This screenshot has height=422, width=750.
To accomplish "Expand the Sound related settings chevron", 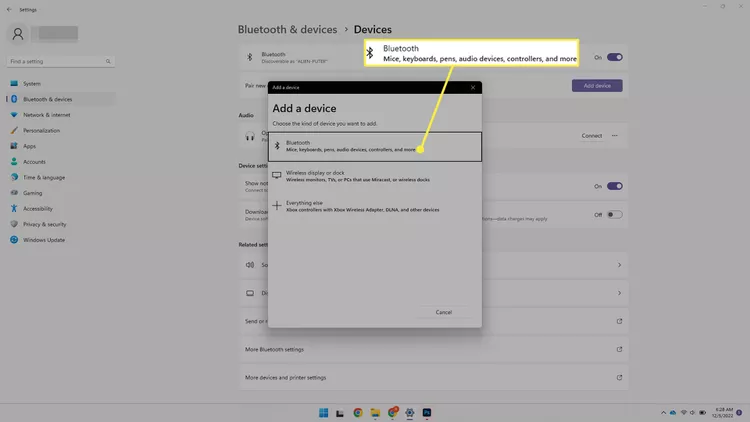I will point(619,265).
